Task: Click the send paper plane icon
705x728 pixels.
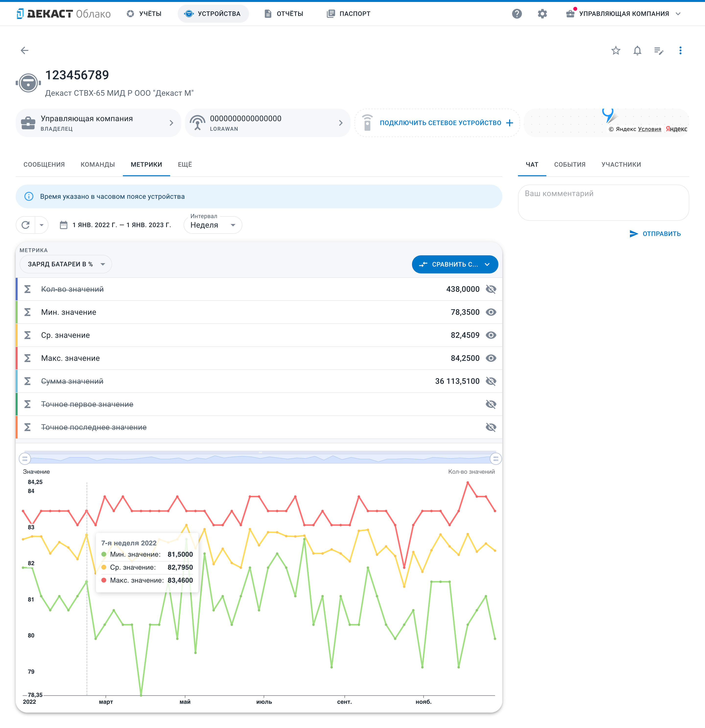Action: 634,234
